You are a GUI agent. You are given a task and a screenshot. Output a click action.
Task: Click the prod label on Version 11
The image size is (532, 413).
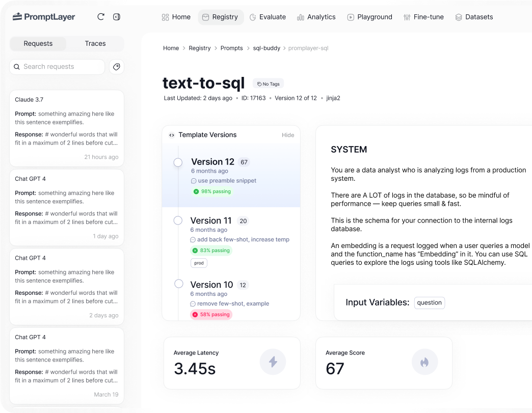click(199, 263)
